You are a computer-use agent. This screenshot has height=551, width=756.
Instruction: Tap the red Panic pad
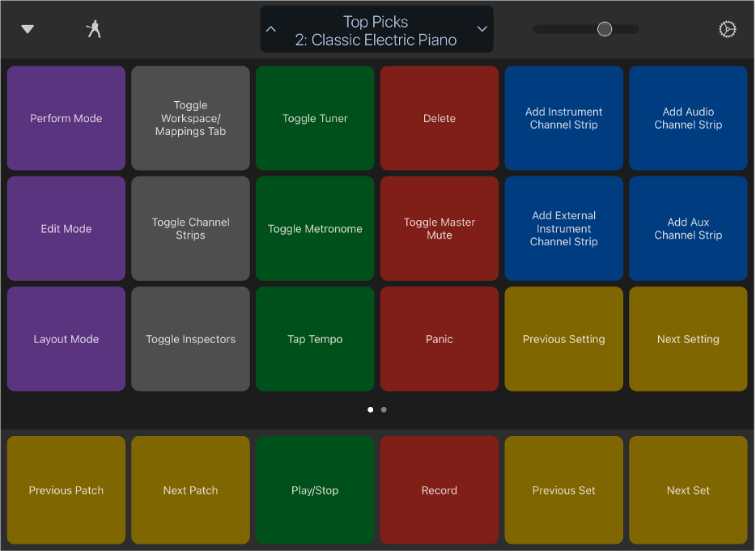tap(440, 339)
